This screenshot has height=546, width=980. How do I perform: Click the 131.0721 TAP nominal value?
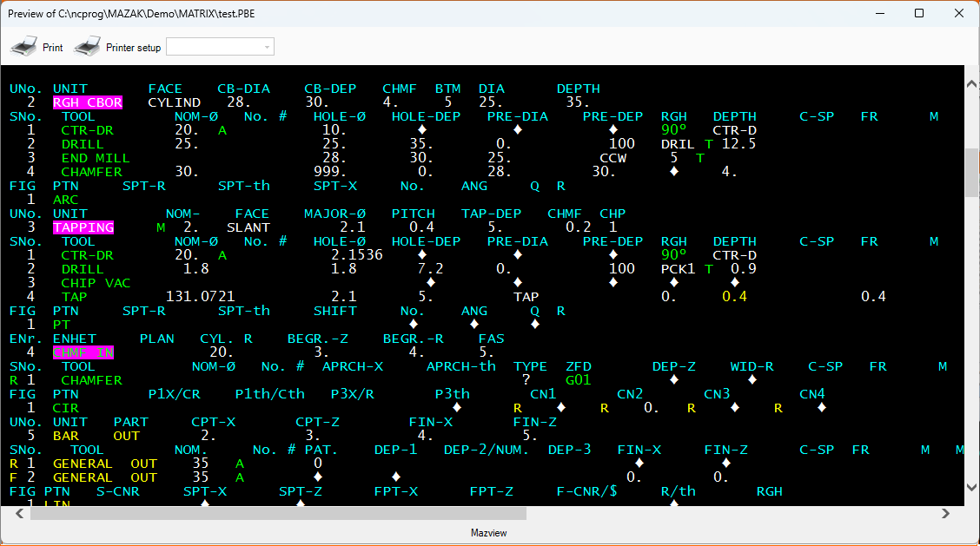[200, 297]
